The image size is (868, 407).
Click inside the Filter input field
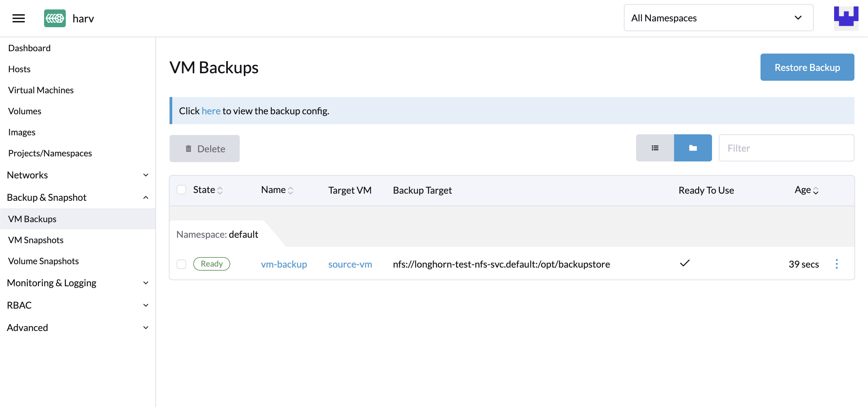click(x=786, y=148)
